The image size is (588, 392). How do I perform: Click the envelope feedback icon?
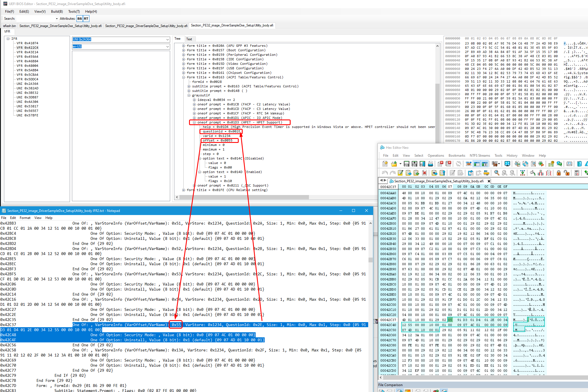point(551,164)
